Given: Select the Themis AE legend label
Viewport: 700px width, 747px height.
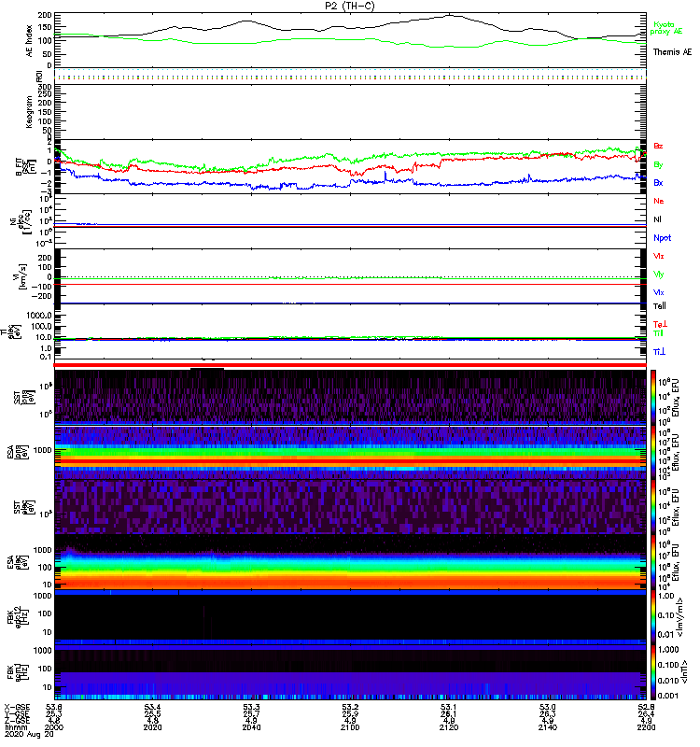Looking at the screenshot, I should tap(672, 52).
